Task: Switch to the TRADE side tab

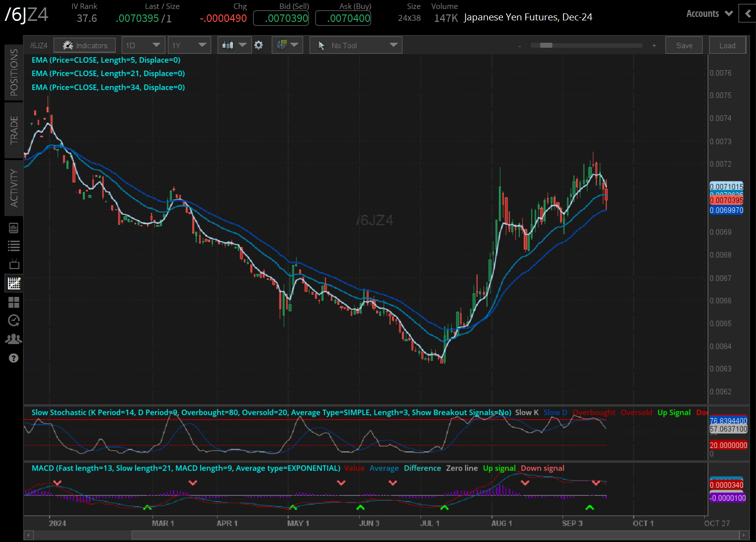Action: (x=14, y=130)
